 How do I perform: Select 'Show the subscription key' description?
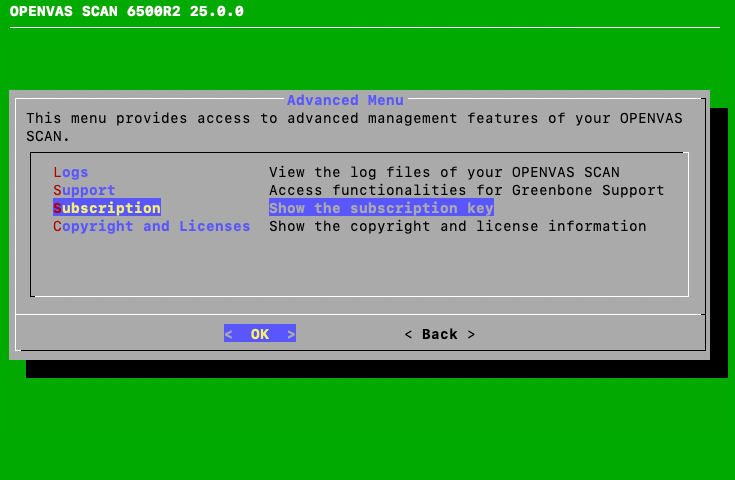381,208
